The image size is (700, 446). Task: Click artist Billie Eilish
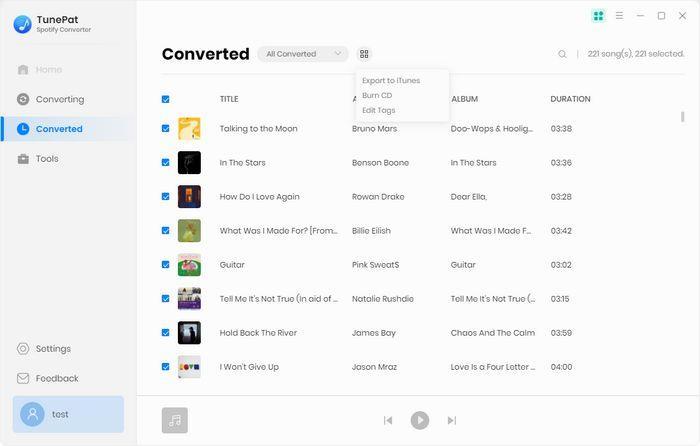coord(371,230)
